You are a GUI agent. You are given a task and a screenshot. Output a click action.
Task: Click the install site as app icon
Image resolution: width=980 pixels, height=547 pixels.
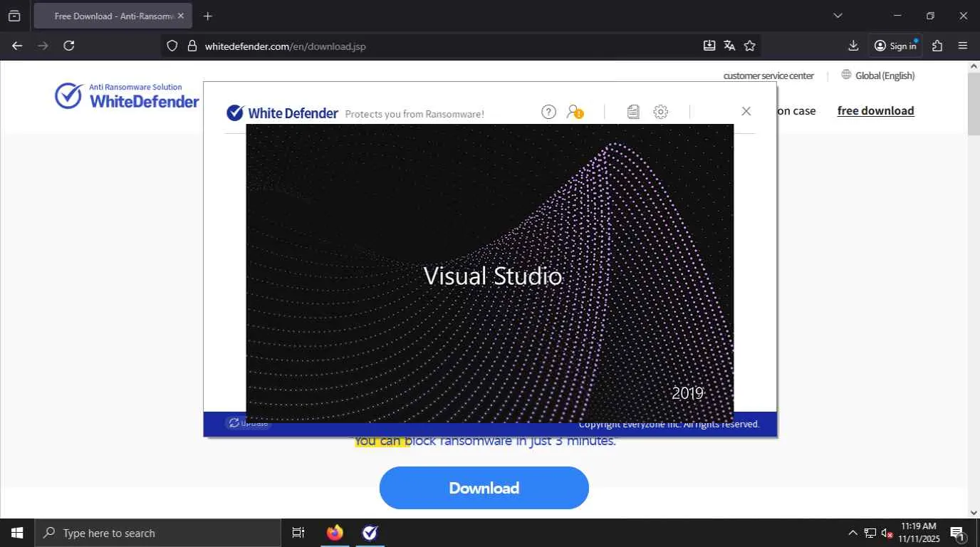click(709, 46)
